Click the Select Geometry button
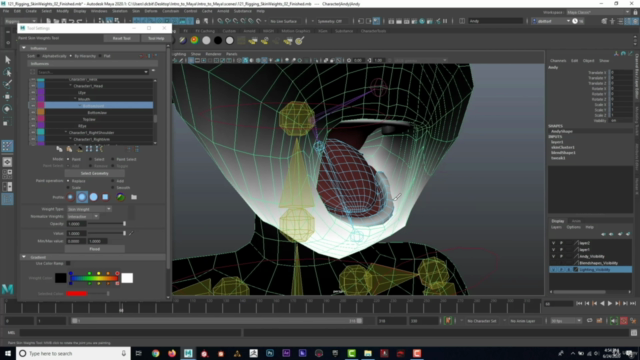Screen dimensions: 640x360 pyautogui.click(x=94, y=173)
